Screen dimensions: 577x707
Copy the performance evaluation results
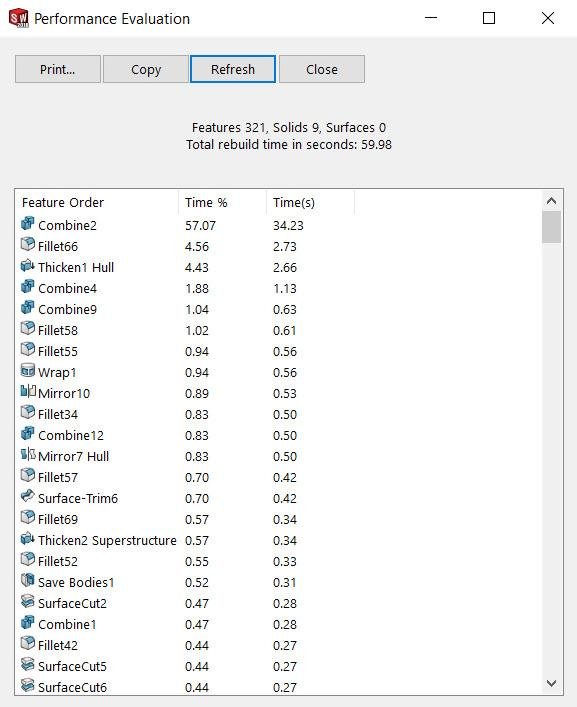[146, 69]
